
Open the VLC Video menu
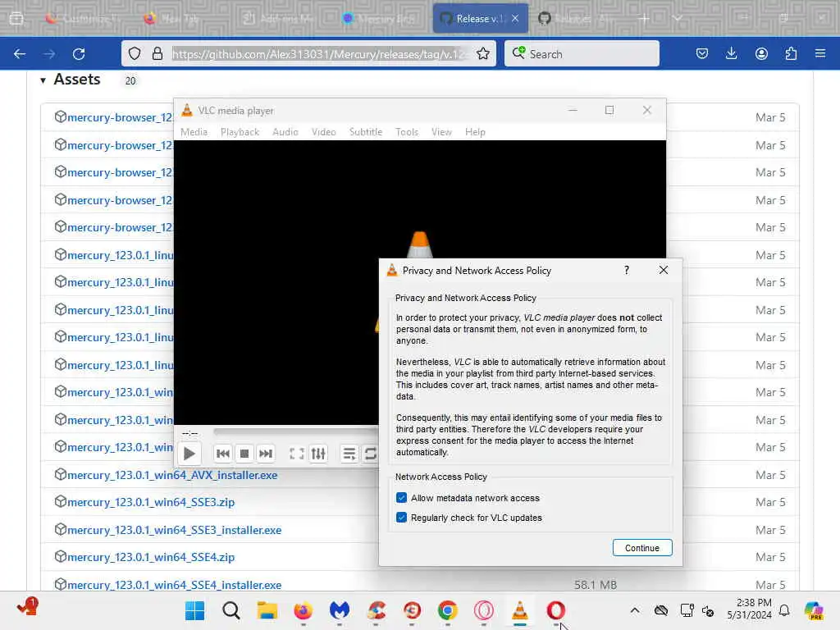[x=323, y=132]
